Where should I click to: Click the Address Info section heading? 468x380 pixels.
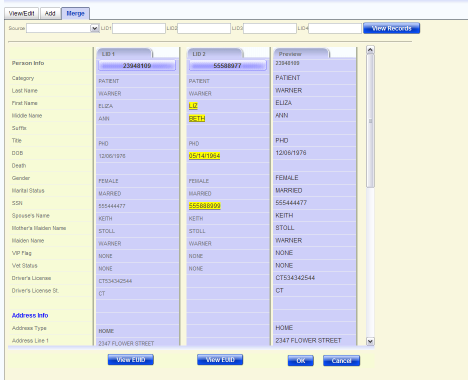point(30,315)
